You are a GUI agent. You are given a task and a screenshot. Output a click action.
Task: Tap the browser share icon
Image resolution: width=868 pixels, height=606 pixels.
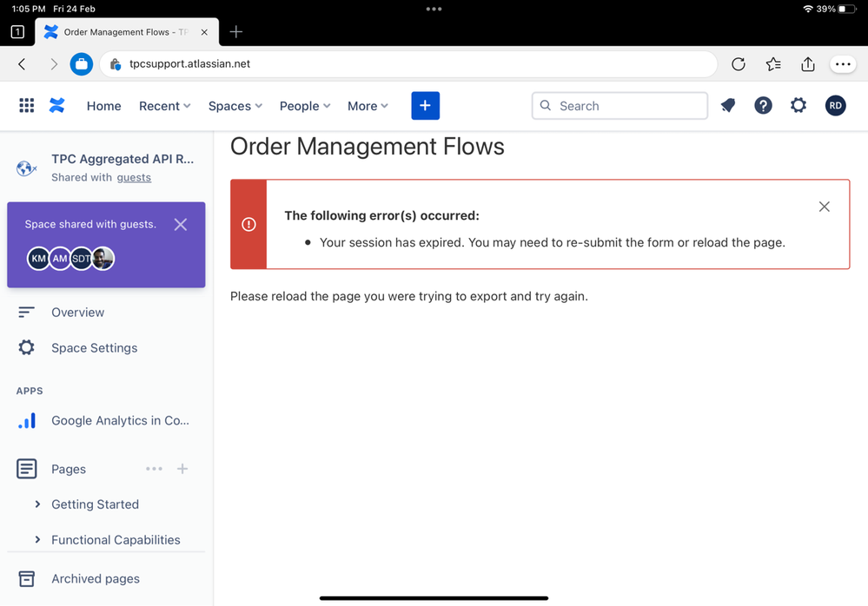tap(808, 64)
